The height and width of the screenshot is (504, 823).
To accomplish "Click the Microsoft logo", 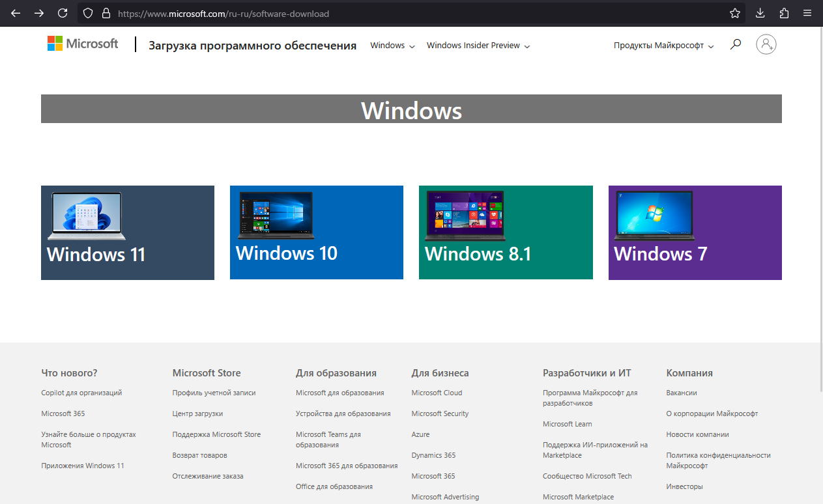I will tap(83, 44).
